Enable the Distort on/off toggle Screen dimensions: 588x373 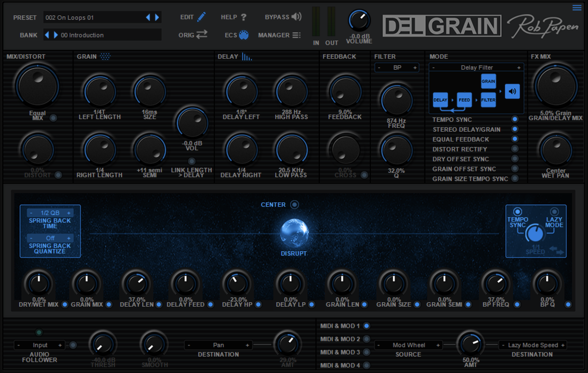[58, 175]
